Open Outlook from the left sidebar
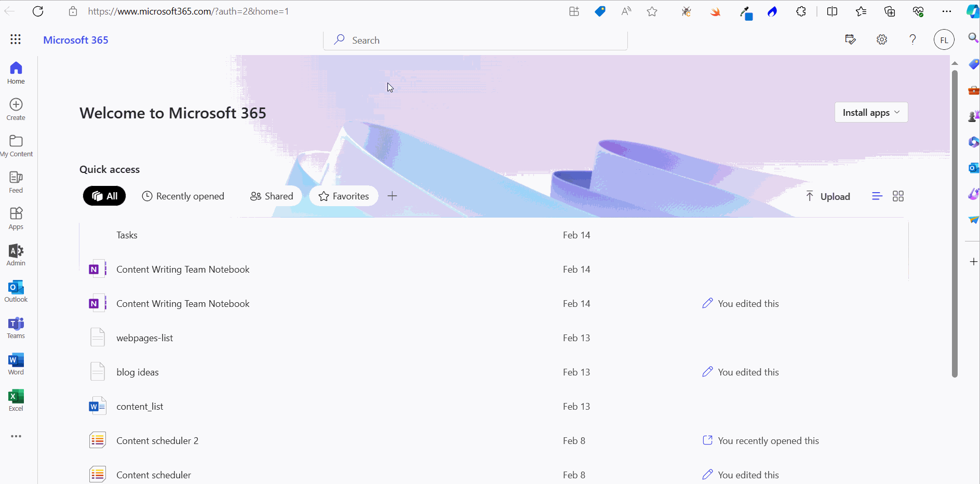The image size is (980, 484). click(x=16, y=291)
